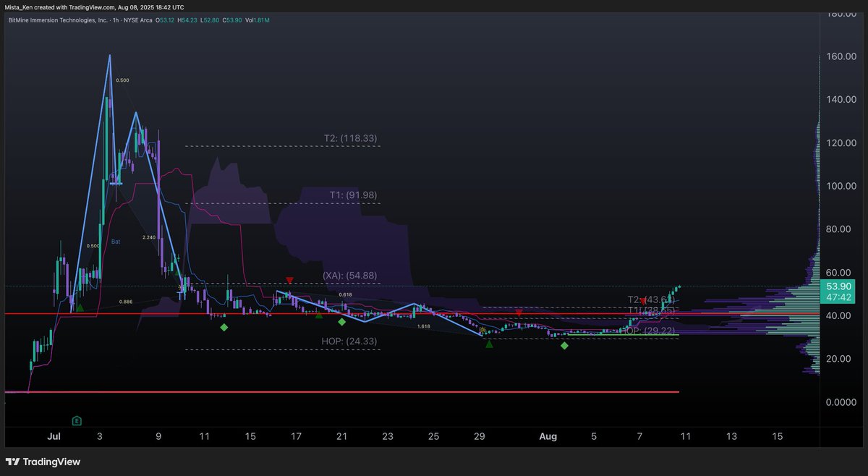
Task: Toggle visibility of the Bat pattern overlay
Action: 115,242
